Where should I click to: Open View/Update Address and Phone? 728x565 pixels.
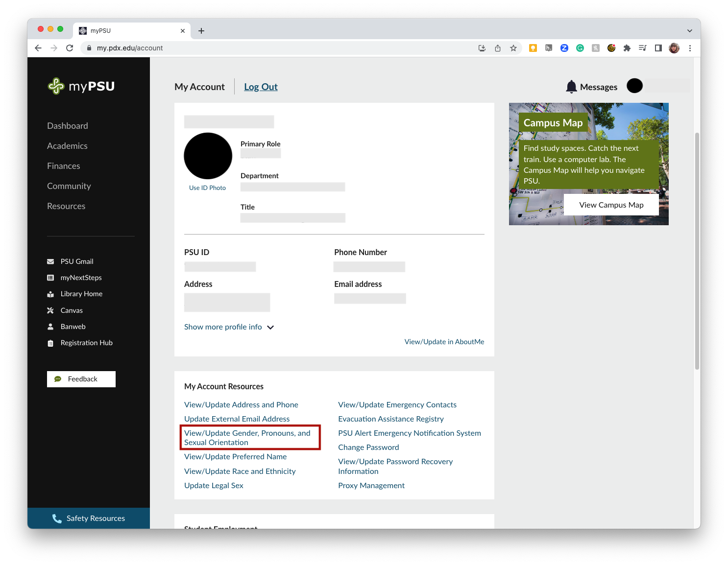(241, 405)
